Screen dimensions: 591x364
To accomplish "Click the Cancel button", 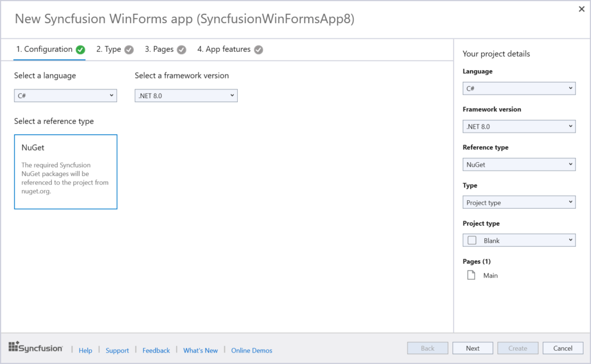I will click(x=563, y=348).
